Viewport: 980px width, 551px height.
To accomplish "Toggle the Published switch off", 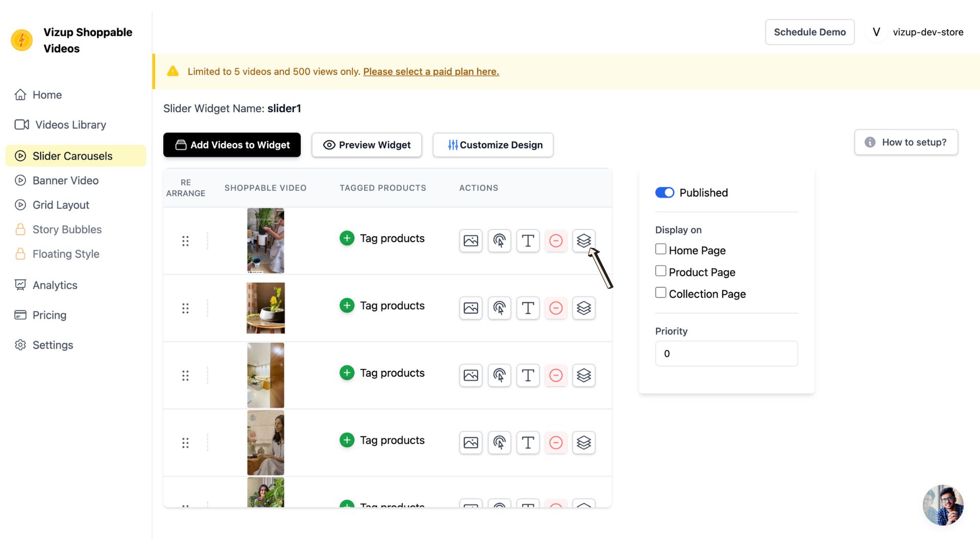I will 665,192.
